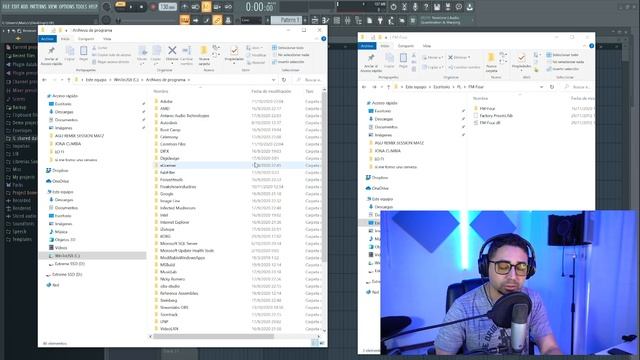This screenshot has height=360, width=640.
Task: Toggle the highlighted multilink to controllers icon
Action: [217, 20]
